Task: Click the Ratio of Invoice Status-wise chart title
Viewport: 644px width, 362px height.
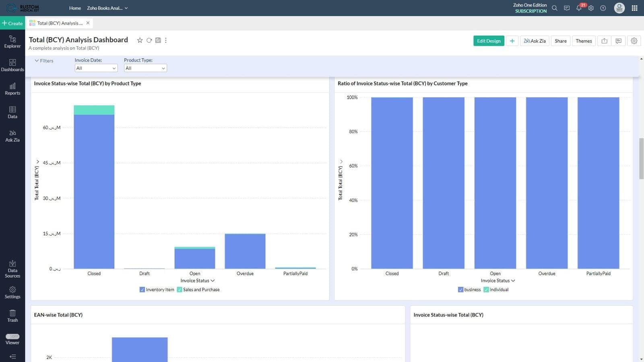Action: pos(402,84)
